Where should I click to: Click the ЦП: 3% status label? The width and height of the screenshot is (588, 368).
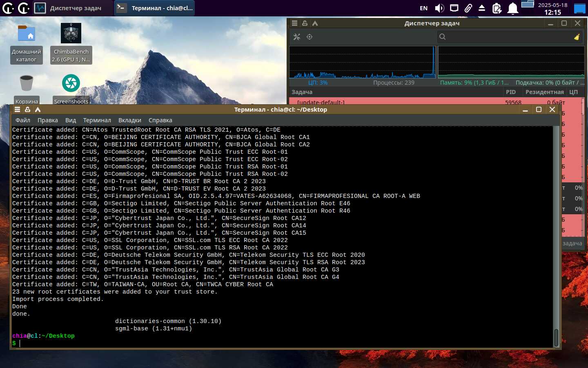point(318,83)
